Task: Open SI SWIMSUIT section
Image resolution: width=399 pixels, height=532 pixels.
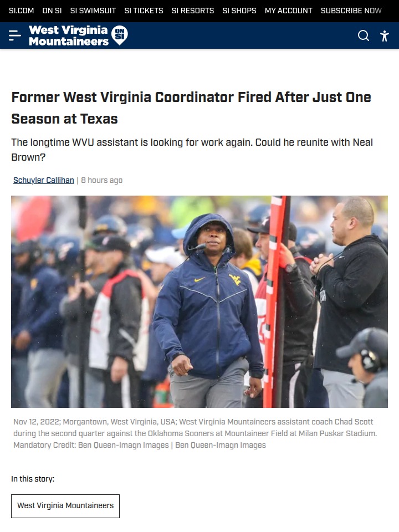Action: 93,11
